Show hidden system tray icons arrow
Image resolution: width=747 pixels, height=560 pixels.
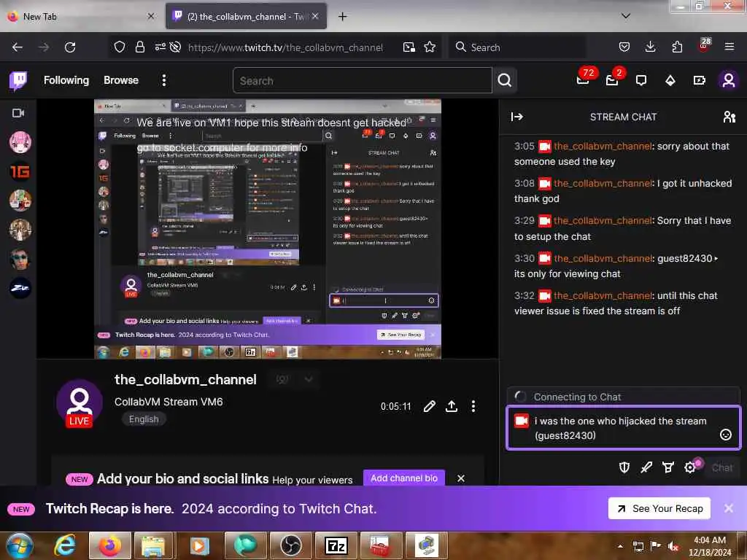coord(620,546)
